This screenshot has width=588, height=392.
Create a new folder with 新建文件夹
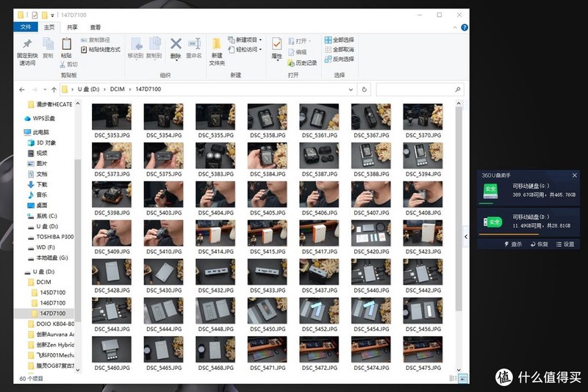pyautogui.click(x=217, y=51)
